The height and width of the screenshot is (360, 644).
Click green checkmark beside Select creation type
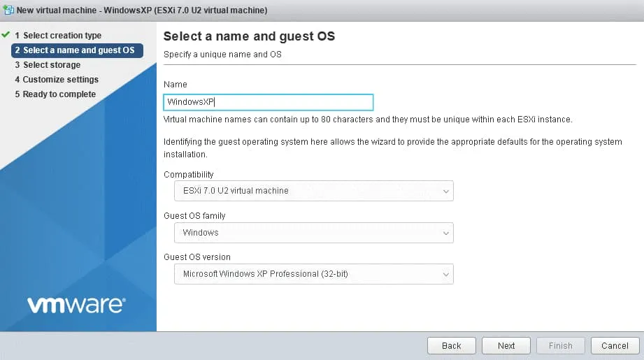[x=6, y=35]
